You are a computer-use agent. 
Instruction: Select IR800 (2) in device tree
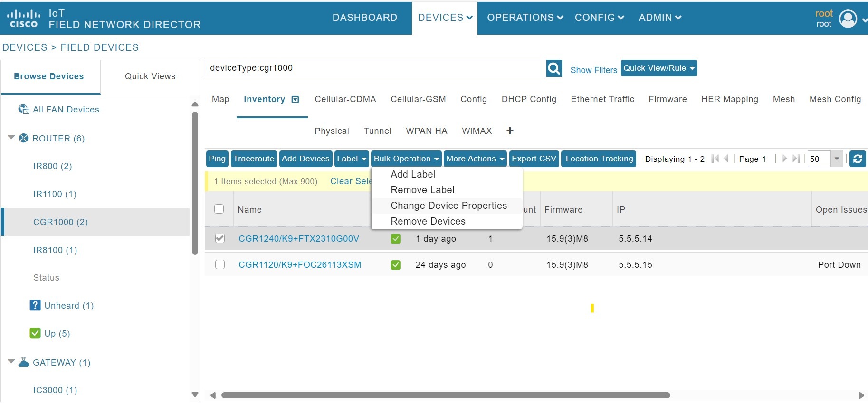(52, 166)
